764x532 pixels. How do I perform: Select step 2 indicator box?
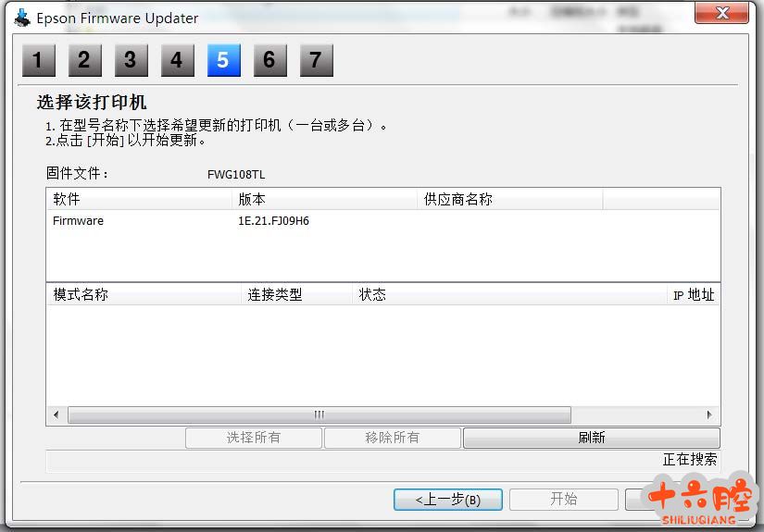(84, 61)
